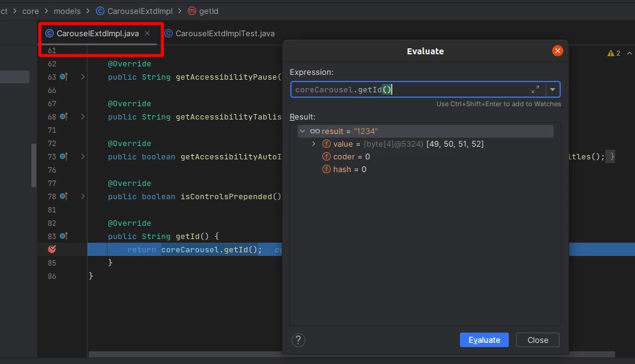This screenshot has height=364, width=635.
Task: Click the method icon before getId breadcrumb
Action: coord(191,11)
